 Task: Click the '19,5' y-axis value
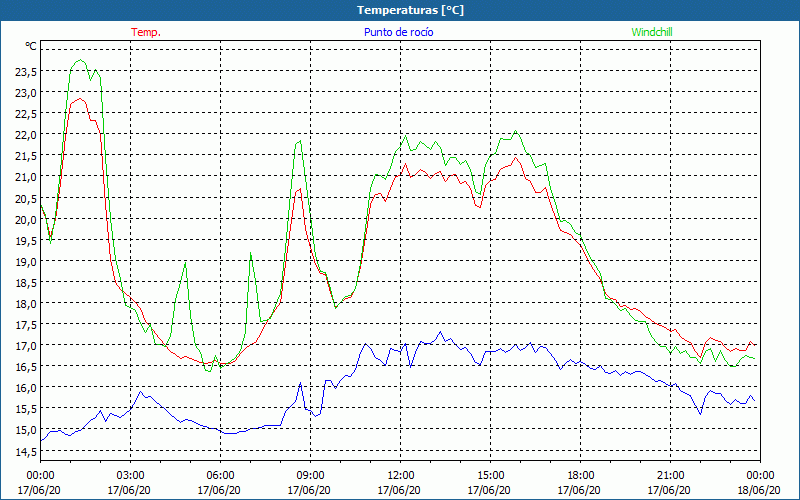(x=26, y=241)
